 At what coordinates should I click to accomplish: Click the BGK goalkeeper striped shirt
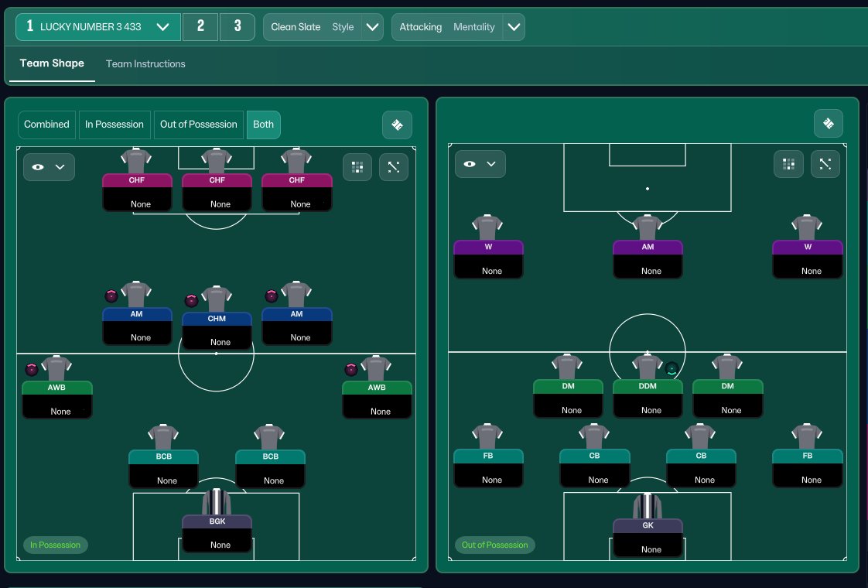tap(217, 501)
